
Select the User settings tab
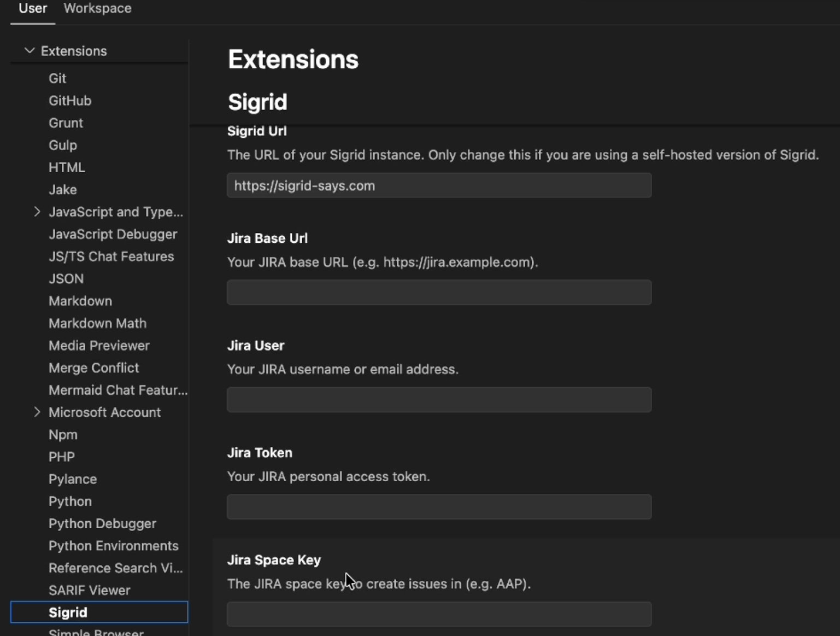pos(33,9)
